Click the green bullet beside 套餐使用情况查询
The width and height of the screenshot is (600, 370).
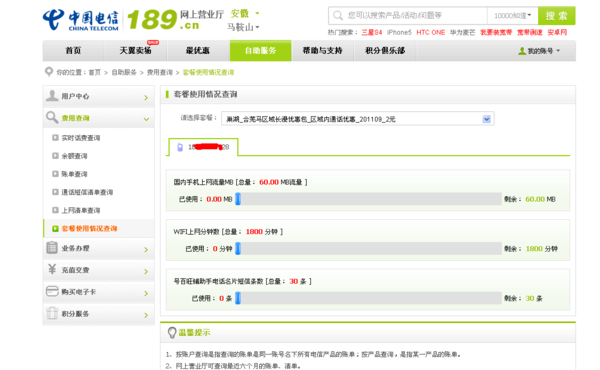(x=55, y=228)
